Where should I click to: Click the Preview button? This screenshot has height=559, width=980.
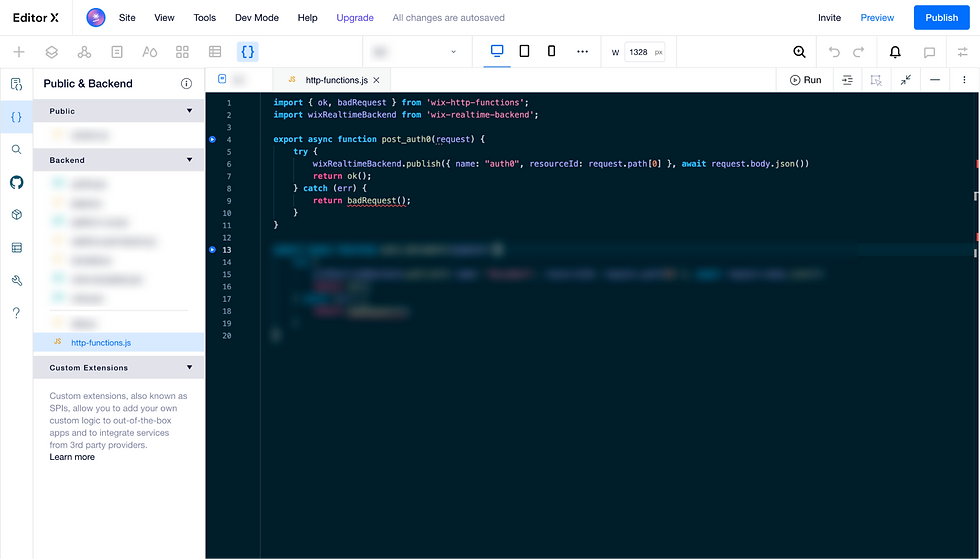click(x=877, y=18)
